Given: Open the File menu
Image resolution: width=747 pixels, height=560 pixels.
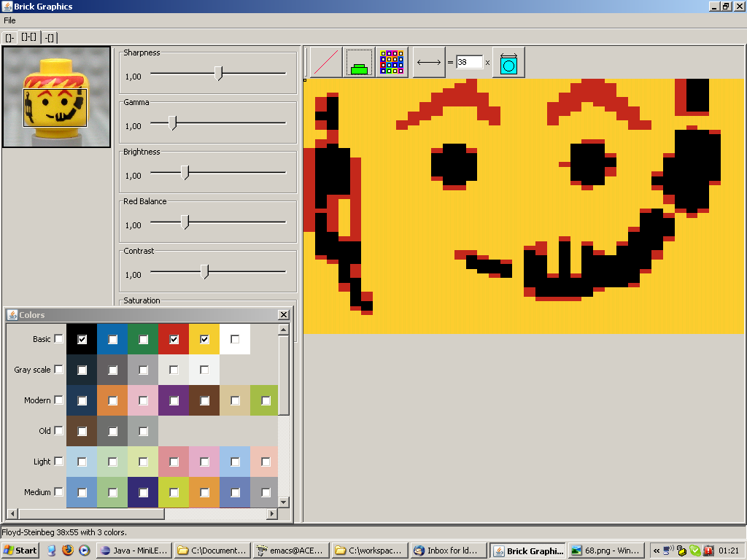Looking at the screenshot, I should (x=9, y=20).
